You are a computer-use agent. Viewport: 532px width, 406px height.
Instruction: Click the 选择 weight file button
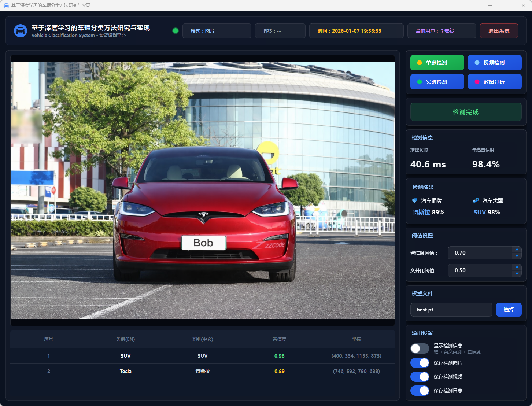[x=509, y=310]
